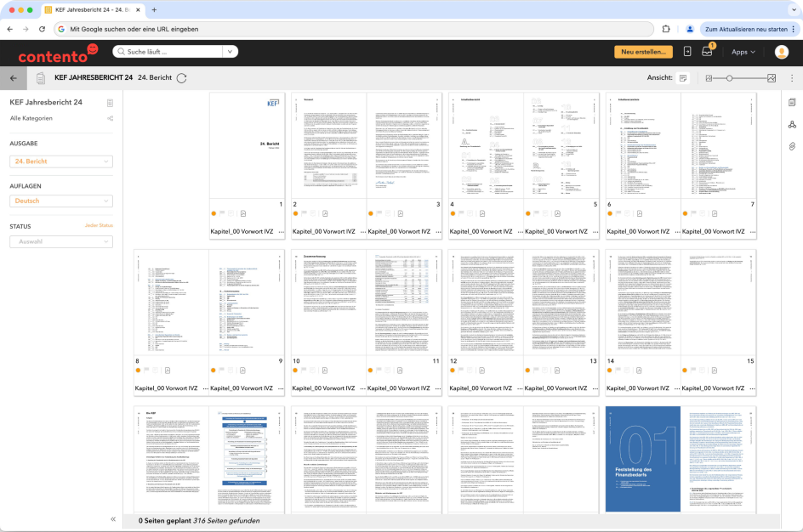Open PDF icon under page 1
Screen dimensions: 803x532
coord(243,214)
